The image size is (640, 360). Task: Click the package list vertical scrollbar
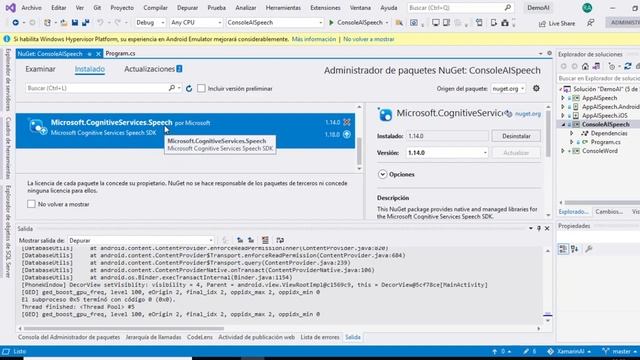click(x=359, y=150)
